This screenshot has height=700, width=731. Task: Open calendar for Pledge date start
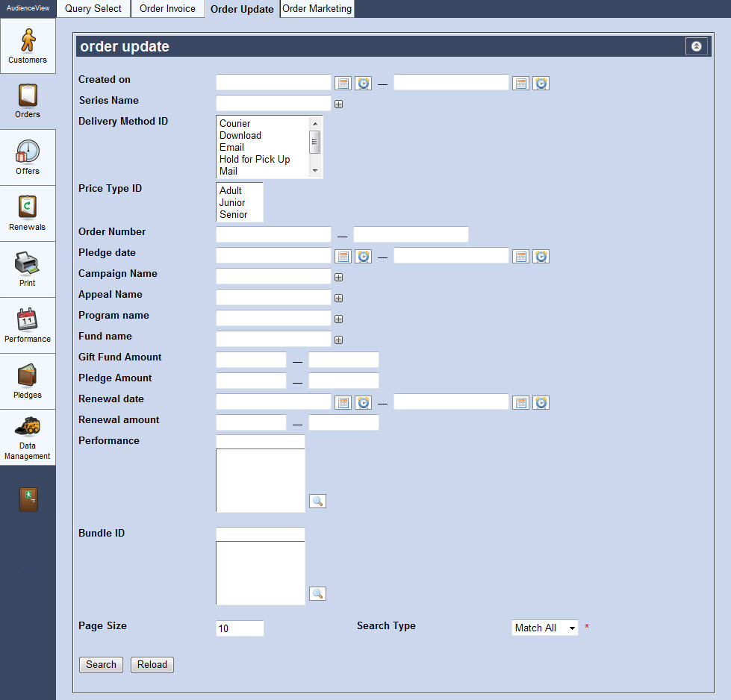(343, 256)
